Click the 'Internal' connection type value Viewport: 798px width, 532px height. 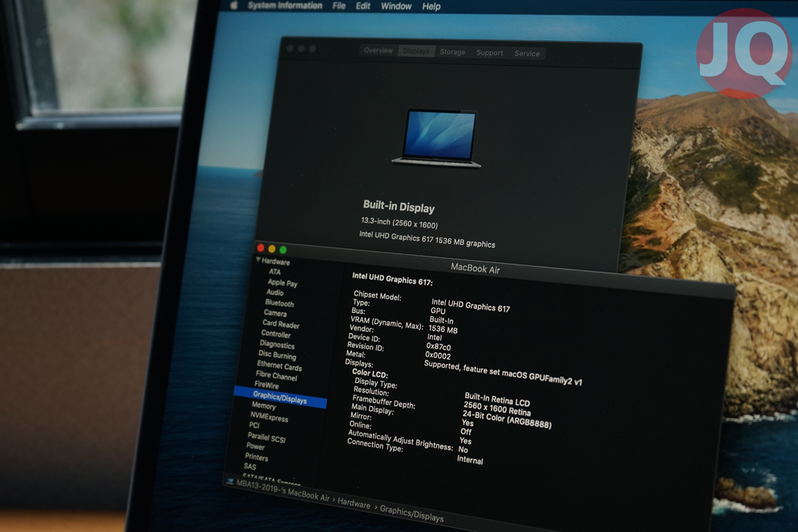pos(470,460)
